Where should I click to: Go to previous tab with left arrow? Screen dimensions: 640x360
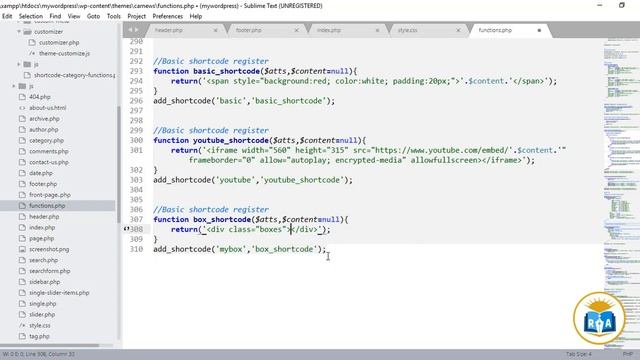click(x=130, y=30)
